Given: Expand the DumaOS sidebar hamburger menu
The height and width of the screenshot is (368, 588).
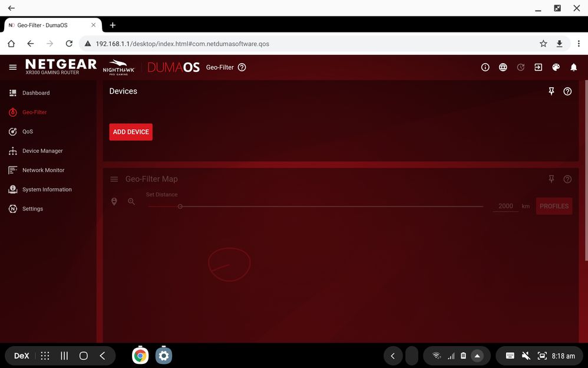Looking at the screenshot, I should pos(12,67).
